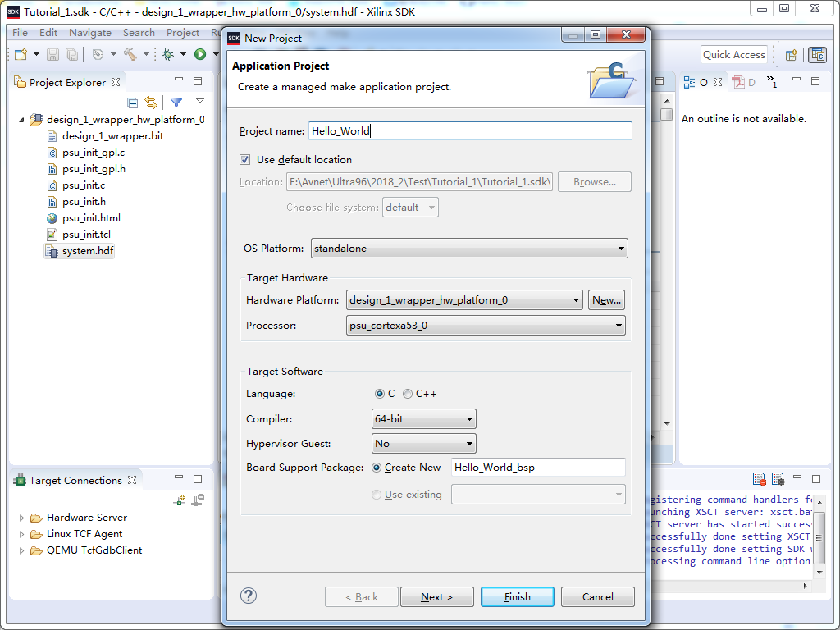
Task: Click add new target connection icon
Action: (180, 500)
